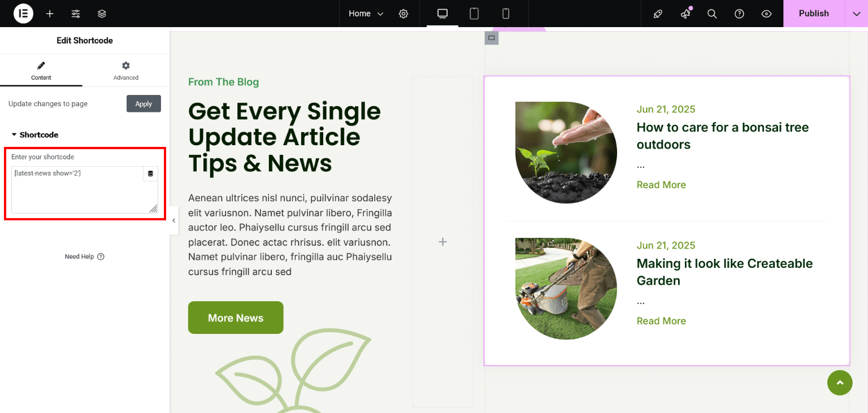Click the Apply button
The image size is (868, 413).
click(144, 104)
